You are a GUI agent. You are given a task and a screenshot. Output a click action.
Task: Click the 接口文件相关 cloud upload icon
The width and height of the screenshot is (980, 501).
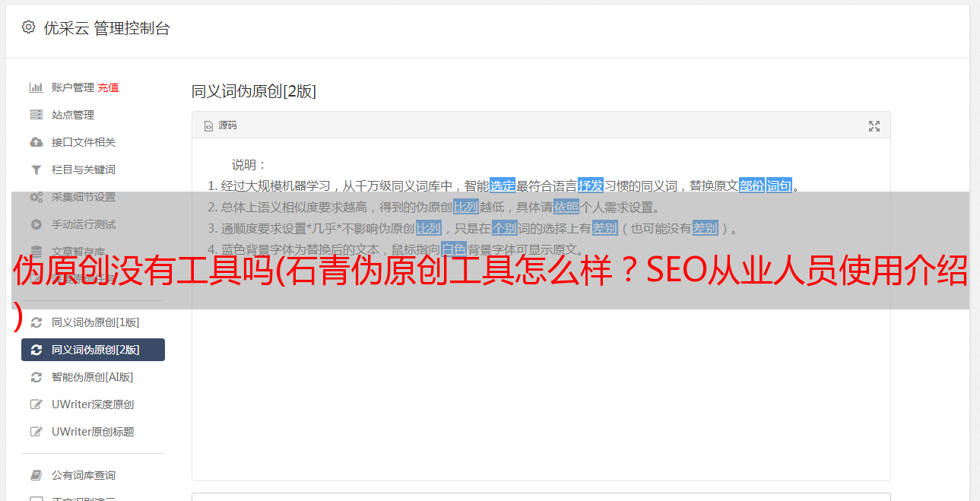coord(36,142)
